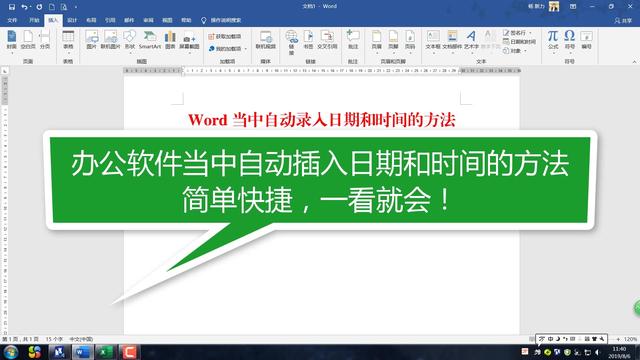
Task: Insert page number (页码)
Action: (x=410, y=41)
